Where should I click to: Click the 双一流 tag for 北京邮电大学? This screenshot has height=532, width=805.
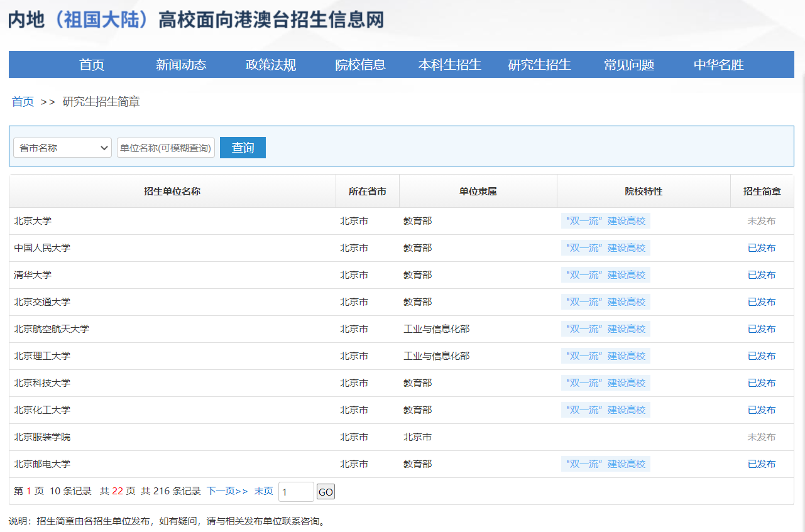coord(606,464)
